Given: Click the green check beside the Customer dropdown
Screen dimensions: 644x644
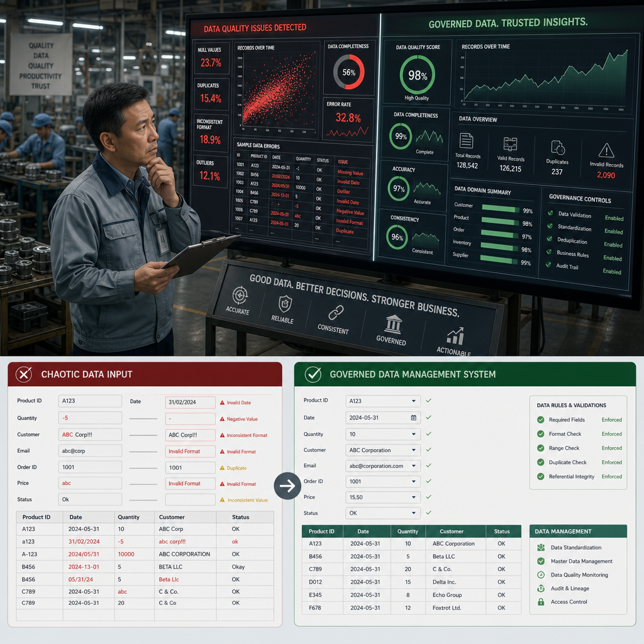Looking at the screenshot, I should coord(428,450).
